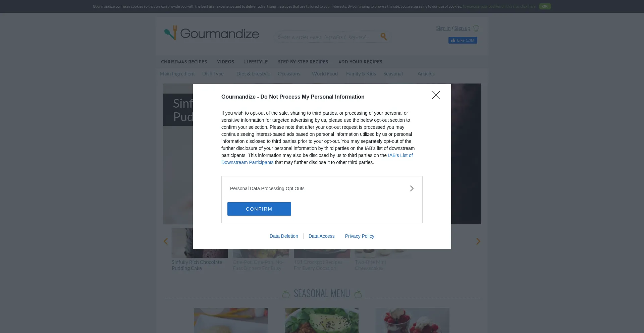644x333 pixels.
Task: Click the Gourmandize fork and spoon logo
Action: coord(171,33)
